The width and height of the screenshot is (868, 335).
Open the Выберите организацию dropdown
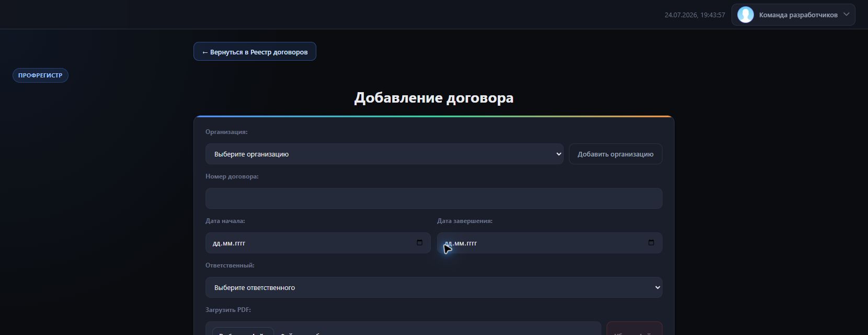pos(384,154)
